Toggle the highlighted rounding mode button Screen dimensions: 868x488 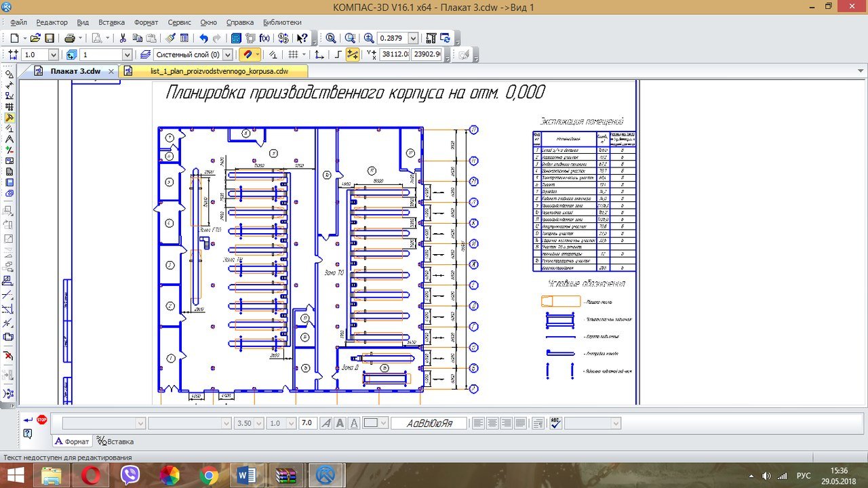point(352,55)
